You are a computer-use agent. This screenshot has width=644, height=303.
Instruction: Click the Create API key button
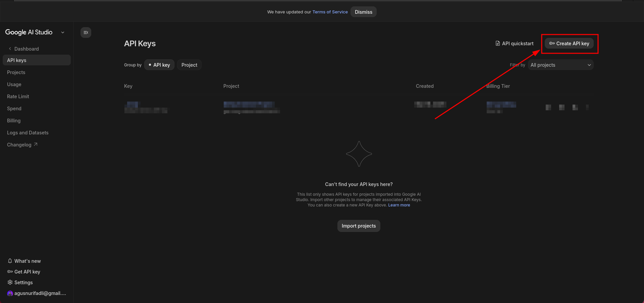coord(569,44)
